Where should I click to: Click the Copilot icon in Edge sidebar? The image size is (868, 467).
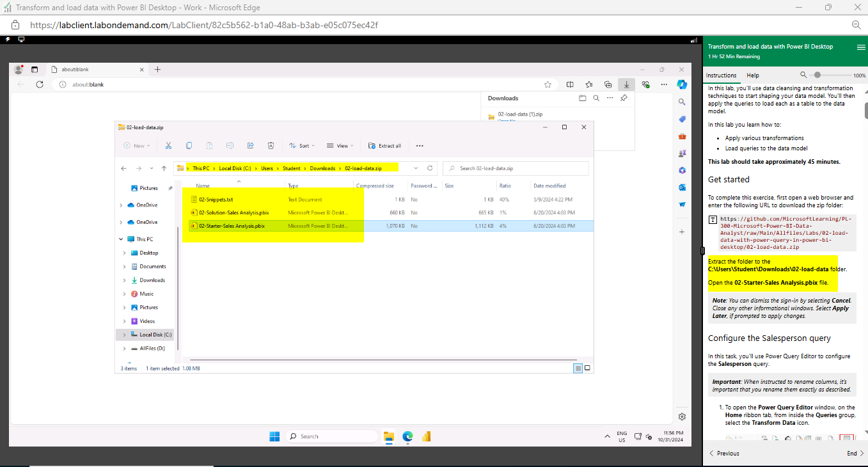[682, 84]
